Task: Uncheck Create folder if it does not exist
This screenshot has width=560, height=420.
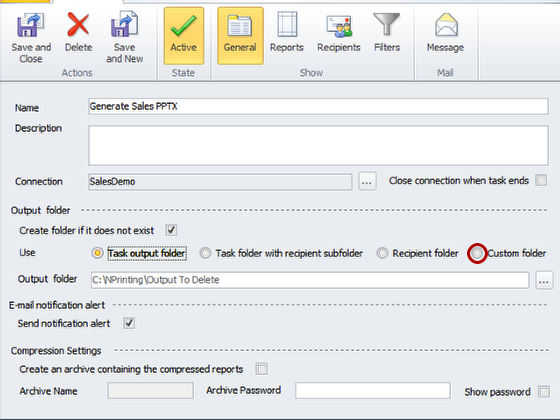Action: coord(171,230)
